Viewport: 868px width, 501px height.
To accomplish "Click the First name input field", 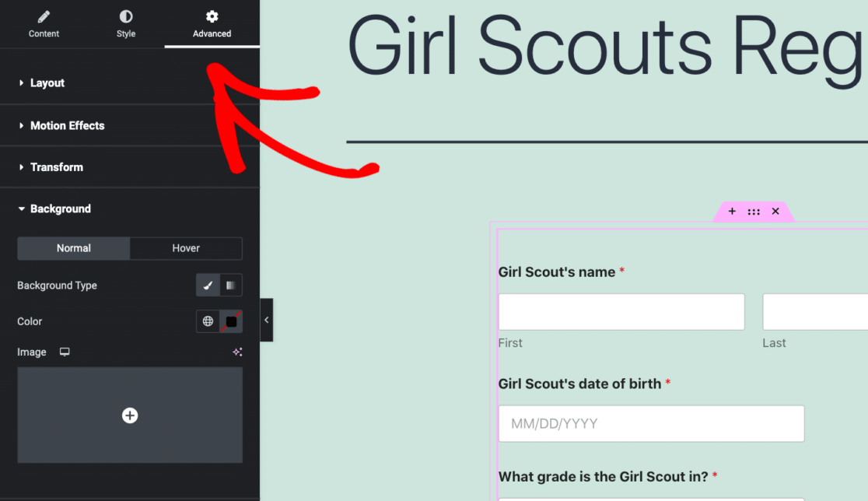I will tap(621, 312).
